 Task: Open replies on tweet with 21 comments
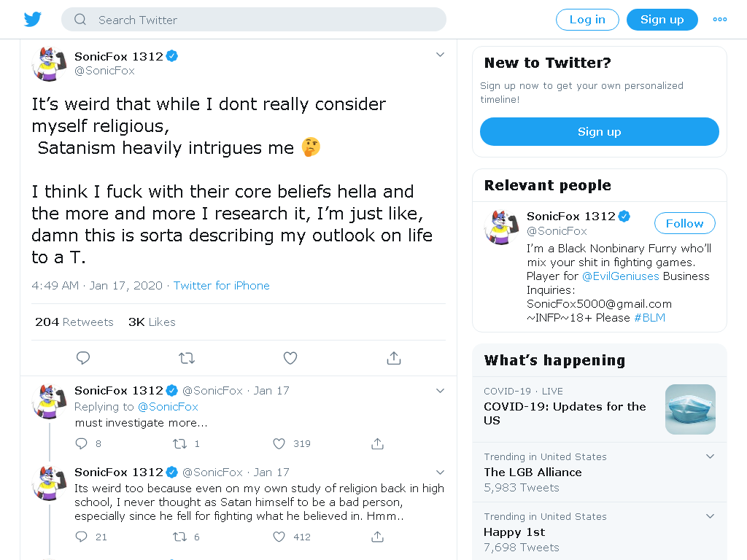[82, 537]
